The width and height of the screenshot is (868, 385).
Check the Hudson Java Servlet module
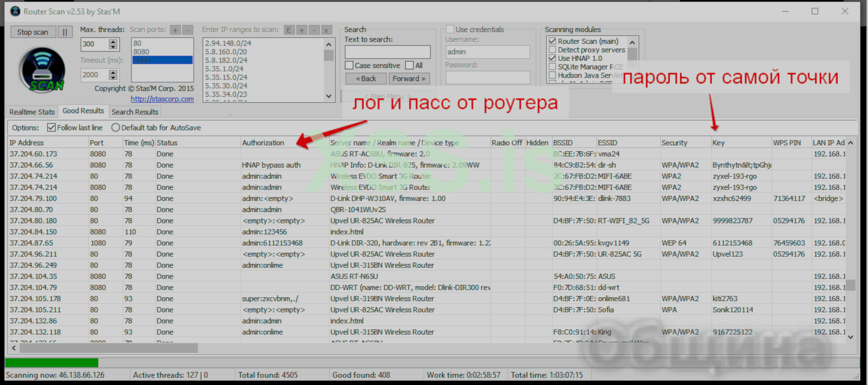(x=552, y=75)
